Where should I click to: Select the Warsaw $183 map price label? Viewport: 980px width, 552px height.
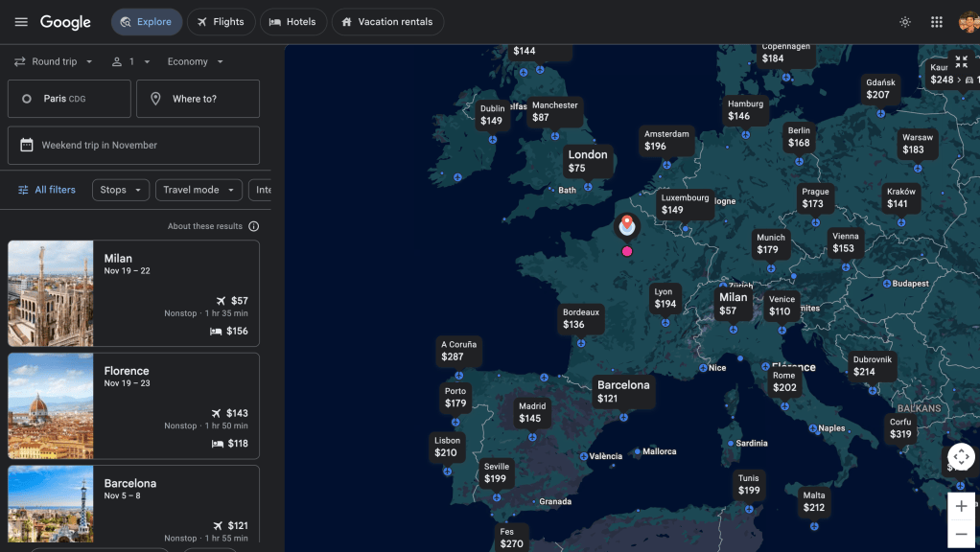tap(918, 144)
